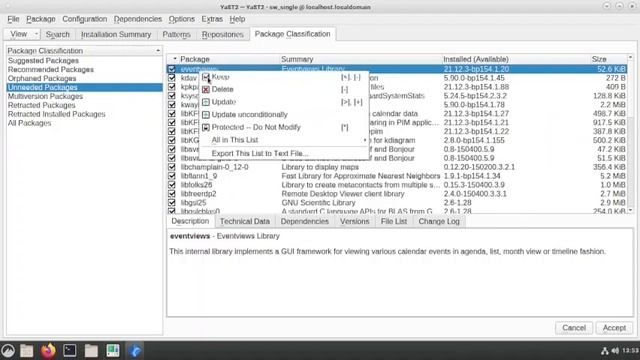The width and height of the screenshot is (640, 360).
Task: Select Orphaned Packages in the list
Action: coord(42,78)
